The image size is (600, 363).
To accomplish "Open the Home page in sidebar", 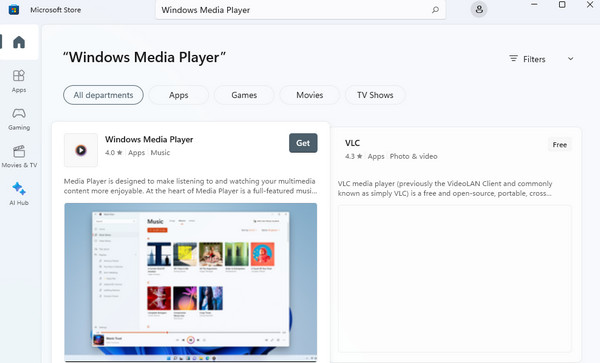I will 19,42.
